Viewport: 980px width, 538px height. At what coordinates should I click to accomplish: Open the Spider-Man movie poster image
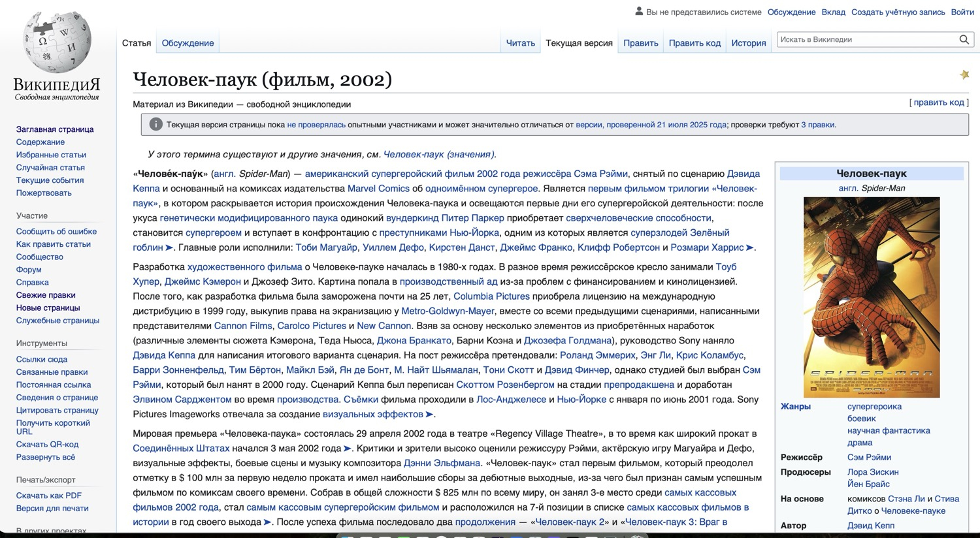[871, 297]
